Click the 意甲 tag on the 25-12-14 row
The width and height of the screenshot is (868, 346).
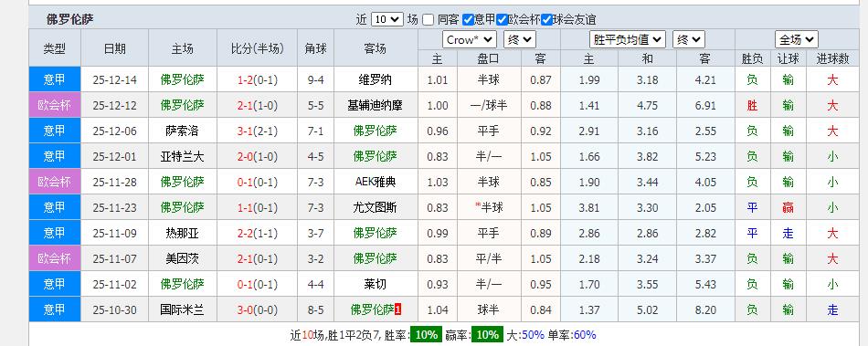[x=55, y=79]
